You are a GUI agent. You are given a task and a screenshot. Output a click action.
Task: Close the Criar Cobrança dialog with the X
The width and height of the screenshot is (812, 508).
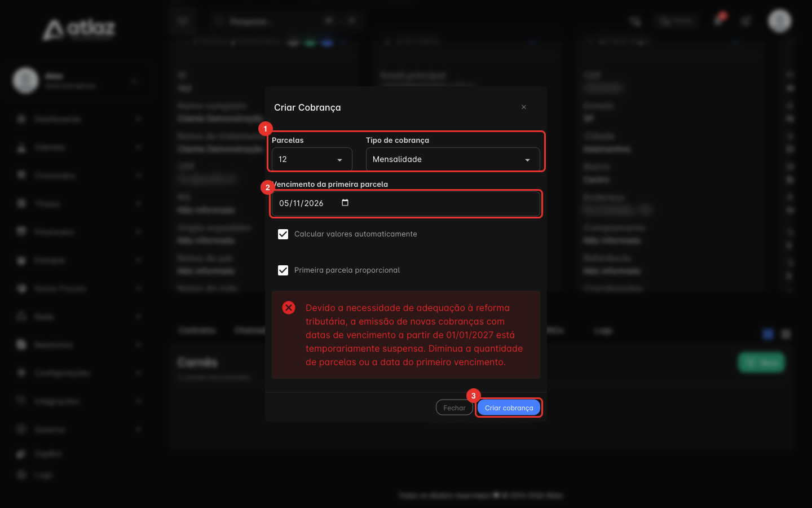click(524, 107)
